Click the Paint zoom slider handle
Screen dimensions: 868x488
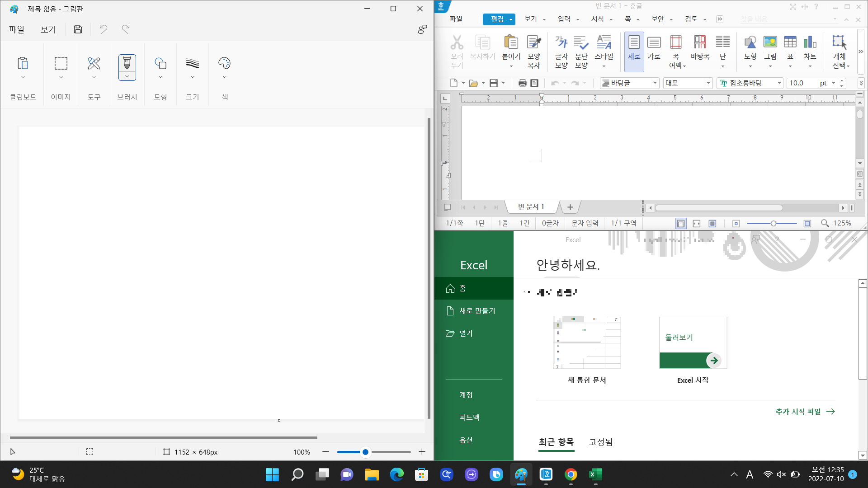tap(365, 452)
